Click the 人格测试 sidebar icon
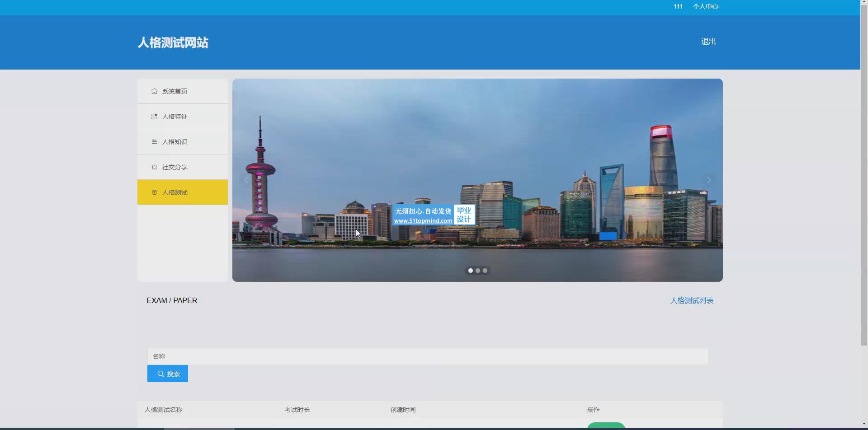Viewport: 868px width, 430px height. click(154, 192)
